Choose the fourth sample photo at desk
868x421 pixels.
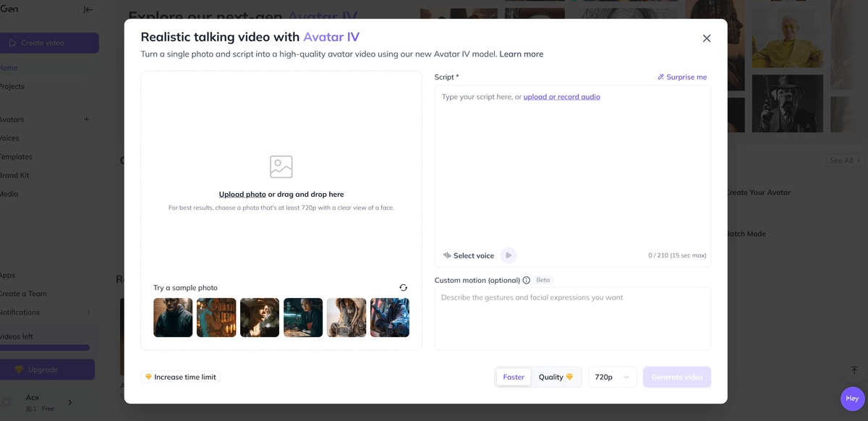(303, 318)
